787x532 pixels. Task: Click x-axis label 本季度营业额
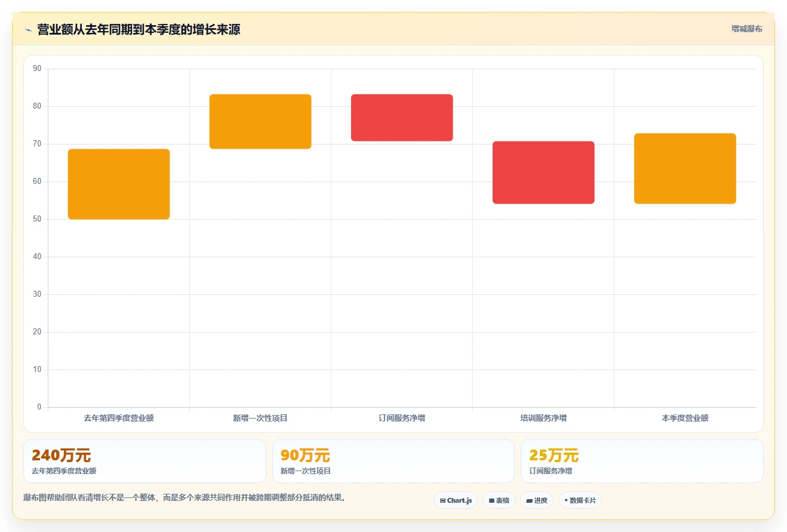pos(685,418)
